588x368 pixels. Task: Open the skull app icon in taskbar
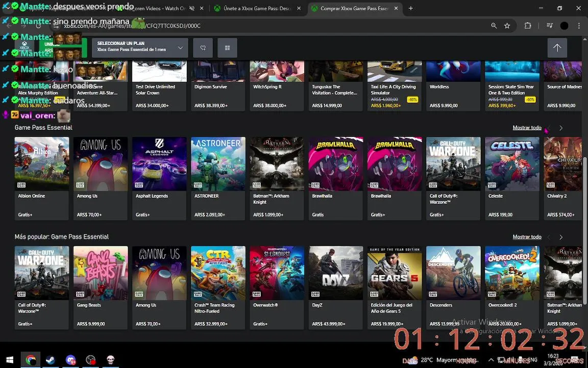pyautogui.click(x=111, y=360)
